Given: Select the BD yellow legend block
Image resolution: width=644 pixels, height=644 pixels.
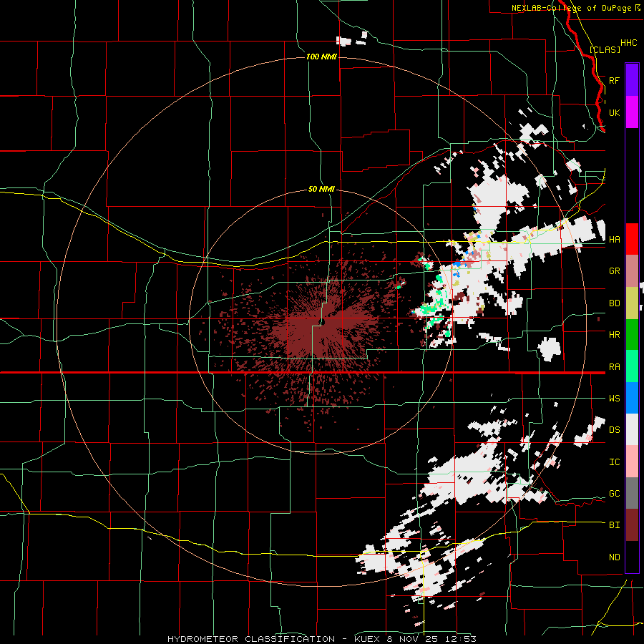Looking at the screenshot, I should 632,303.
